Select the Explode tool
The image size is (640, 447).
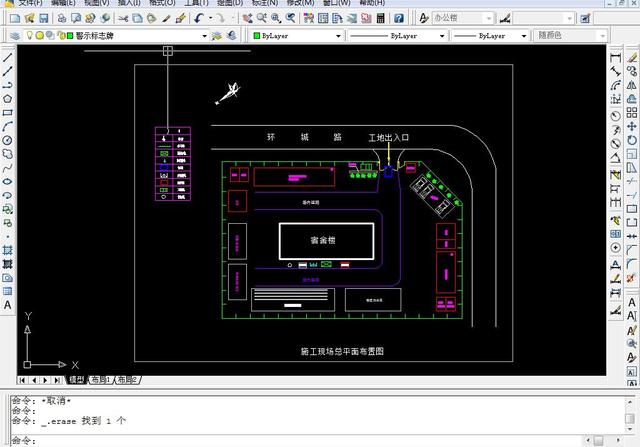coord(632,278)
